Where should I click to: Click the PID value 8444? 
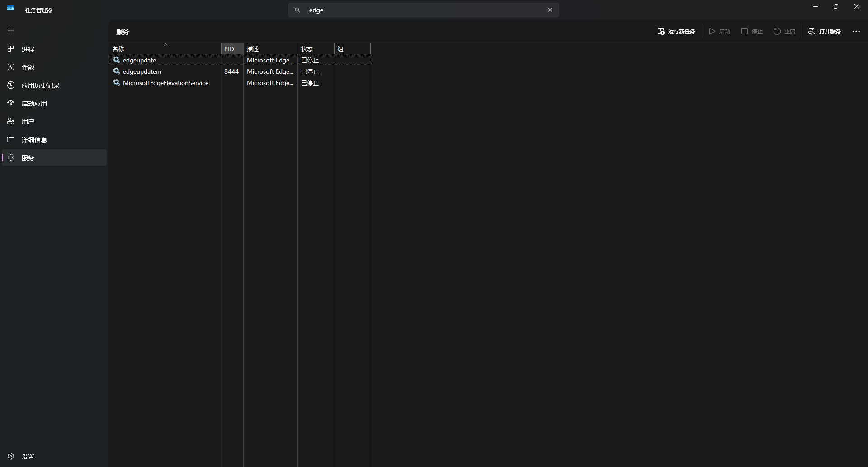click(x=231, y=71)
